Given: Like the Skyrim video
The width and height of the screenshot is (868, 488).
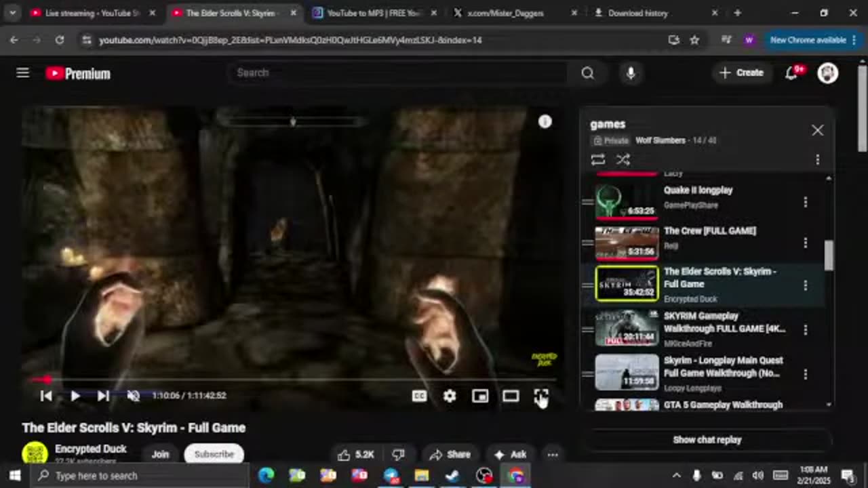Looking at the screenshot, I should click(356, 454).
